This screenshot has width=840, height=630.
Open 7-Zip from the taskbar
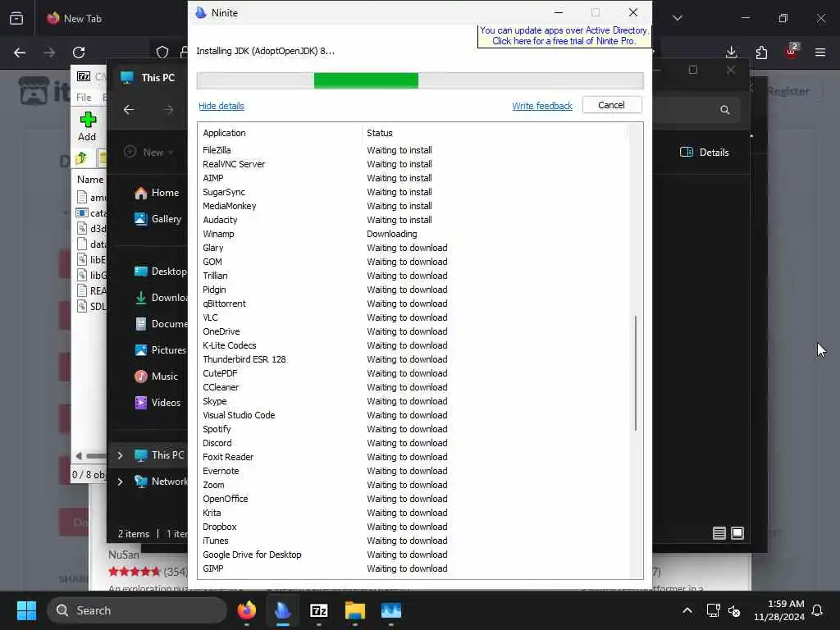click(319, 610)
